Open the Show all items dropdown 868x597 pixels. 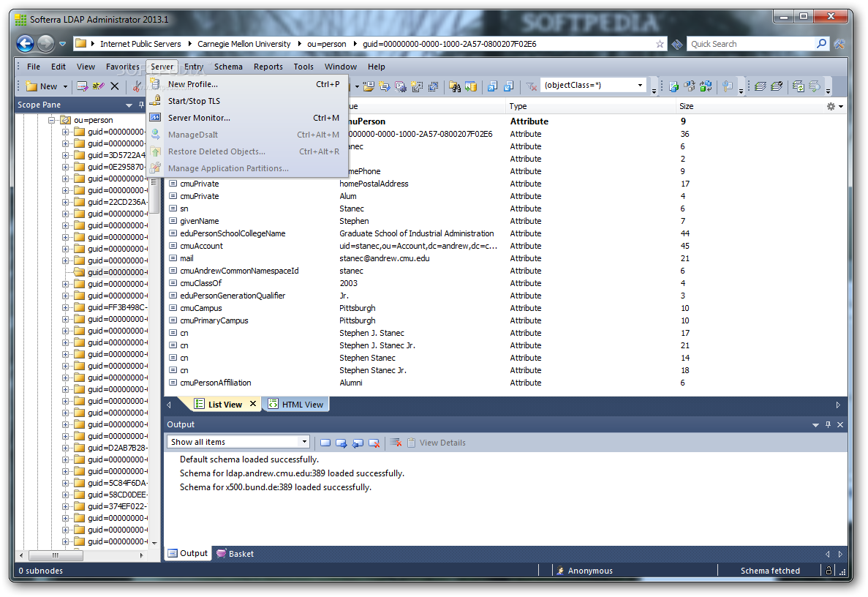pos(238,441)
